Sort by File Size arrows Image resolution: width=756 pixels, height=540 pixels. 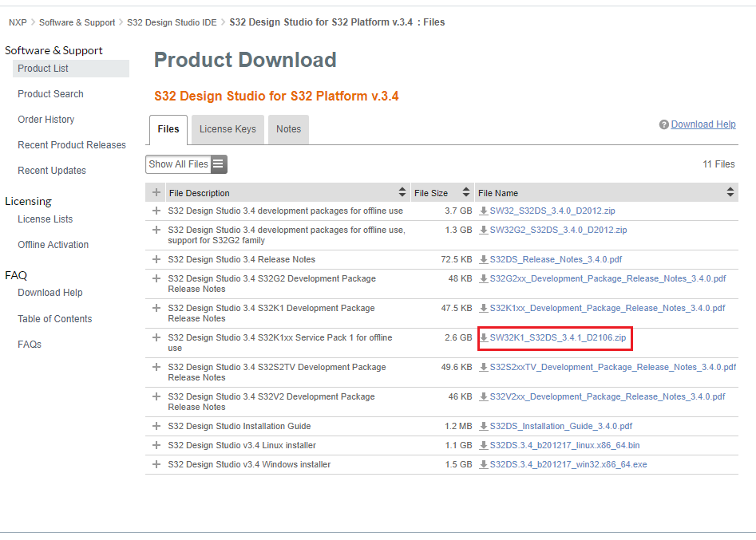coord(465,192)
